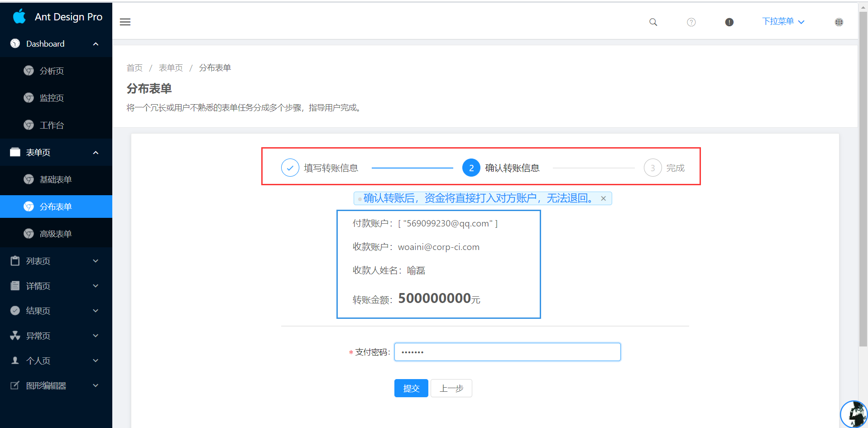The height and width of the screenshot is (428, 868).
Task: Select the 分布表单 menu item
Action: click(56, 207)
